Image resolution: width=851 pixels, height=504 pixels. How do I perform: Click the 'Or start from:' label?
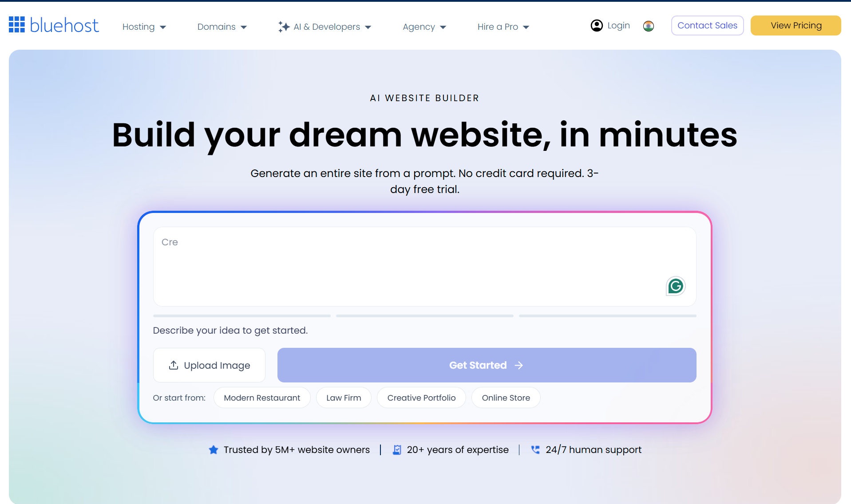pyautogui.click(x=179, y=398)
